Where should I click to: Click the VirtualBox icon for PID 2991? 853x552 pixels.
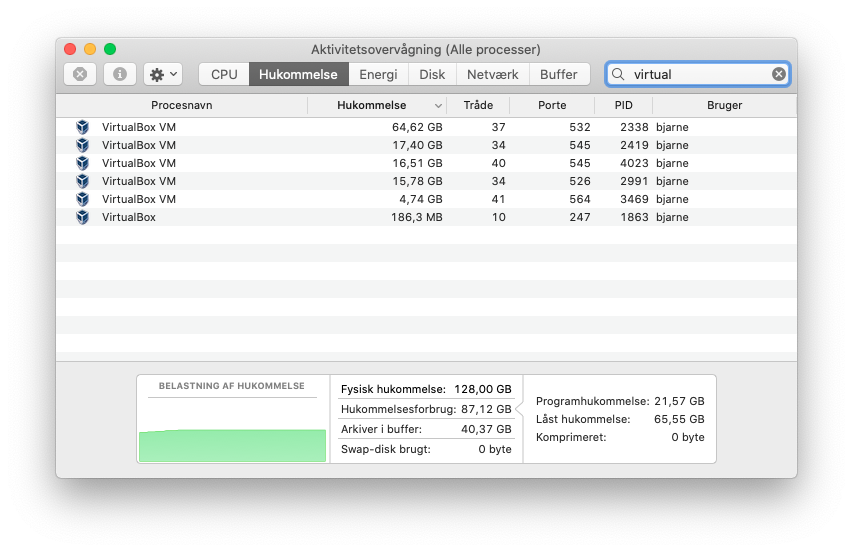coord(83,181)
